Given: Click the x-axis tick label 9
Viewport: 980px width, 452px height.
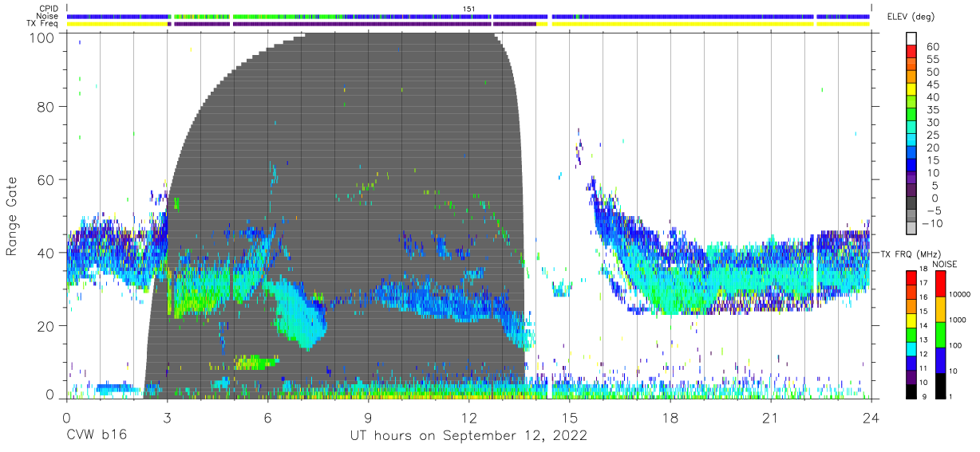Looking at the screenshot, I should coord(369,417).
